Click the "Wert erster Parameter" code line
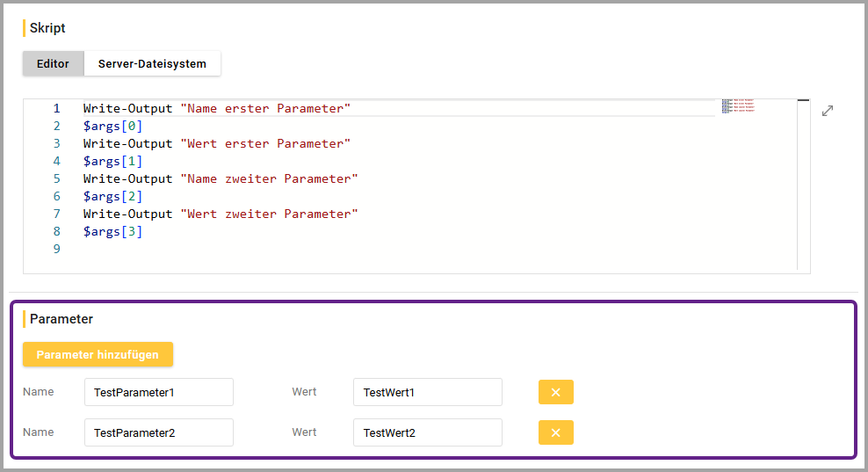The height and width of the screenshot is (472, 868). (217, 144)
